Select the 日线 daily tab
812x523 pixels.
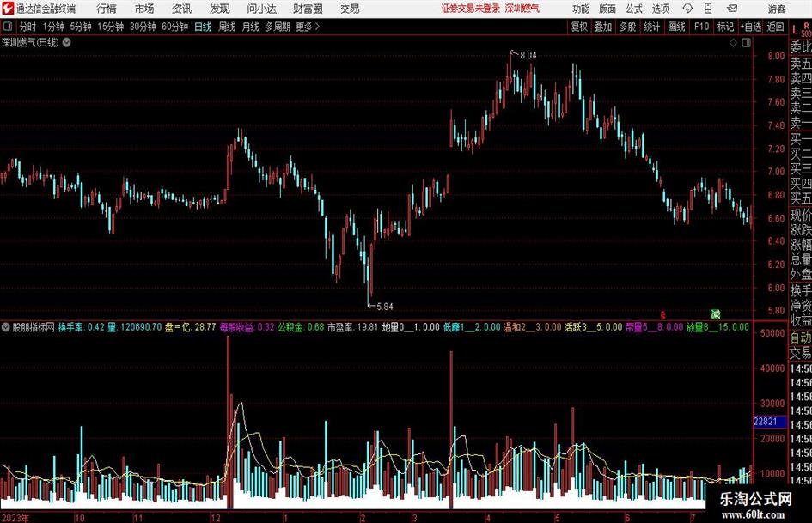(203, 27)
